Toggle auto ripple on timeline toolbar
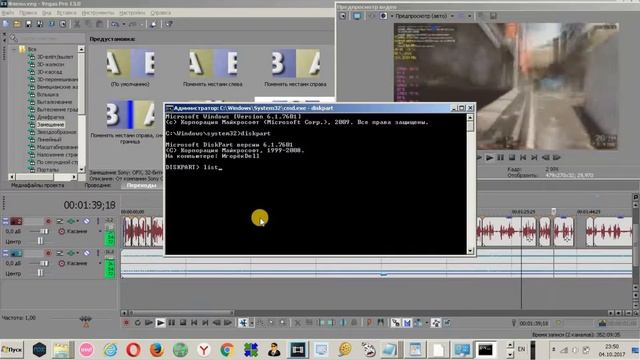This screenshot has height=360, width=640. [418, 323]
